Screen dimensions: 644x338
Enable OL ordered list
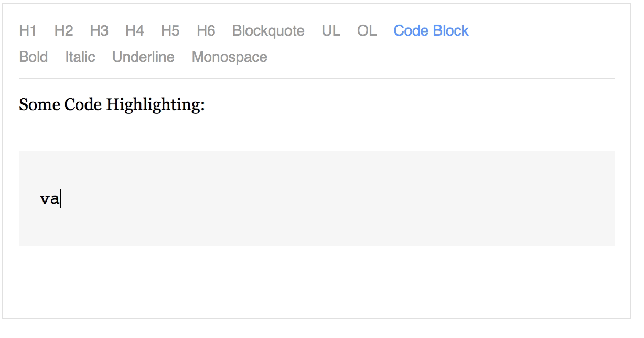[x=367, y=31]
